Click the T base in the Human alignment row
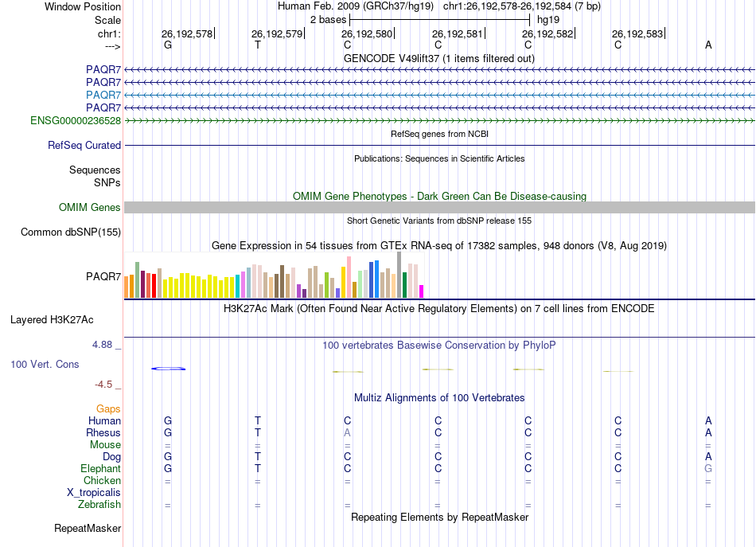 point(258,420)
